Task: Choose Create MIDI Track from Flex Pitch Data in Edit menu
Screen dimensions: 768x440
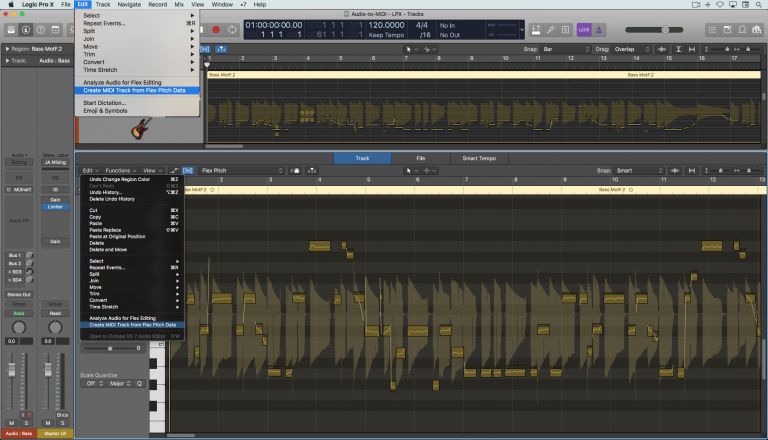Action: click(137, 90)
